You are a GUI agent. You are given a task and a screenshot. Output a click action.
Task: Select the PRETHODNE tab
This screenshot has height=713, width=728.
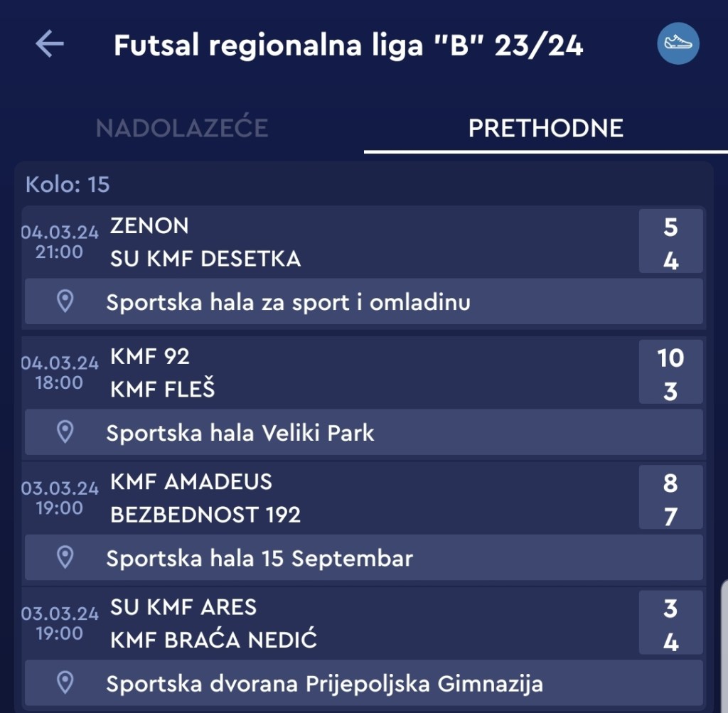(x=545, y=128)
